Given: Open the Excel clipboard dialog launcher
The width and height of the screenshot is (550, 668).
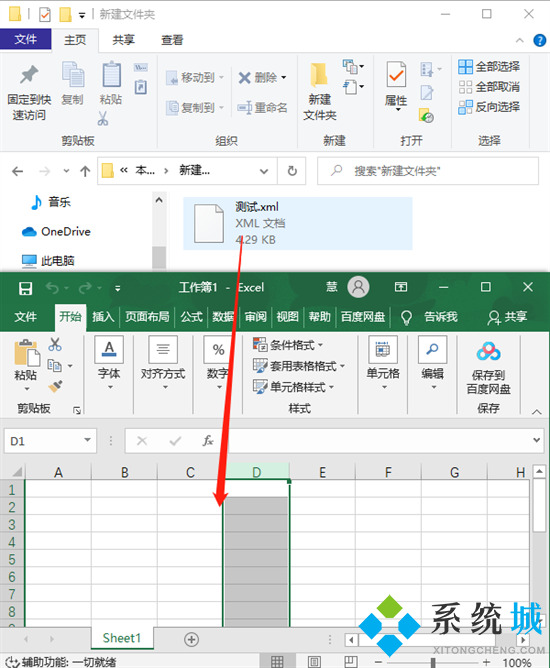Looking at the screenshot, I should (77, 410).
